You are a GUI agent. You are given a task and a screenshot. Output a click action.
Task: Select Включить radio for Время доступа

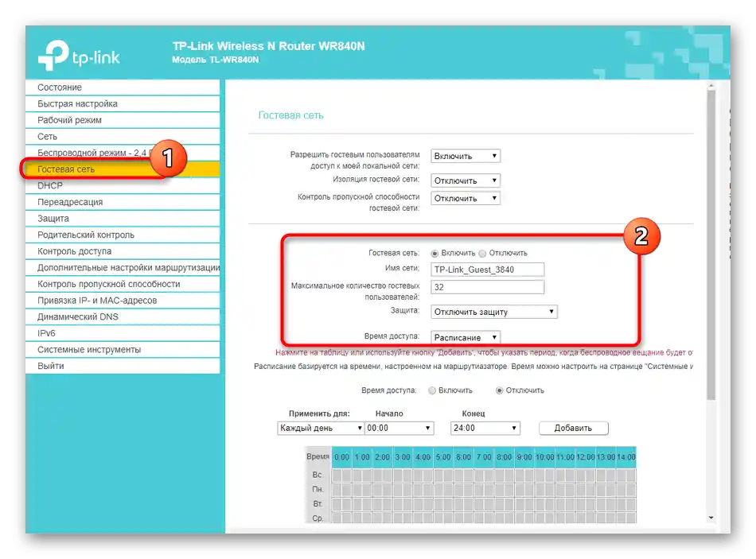click(x=432, y=390)
